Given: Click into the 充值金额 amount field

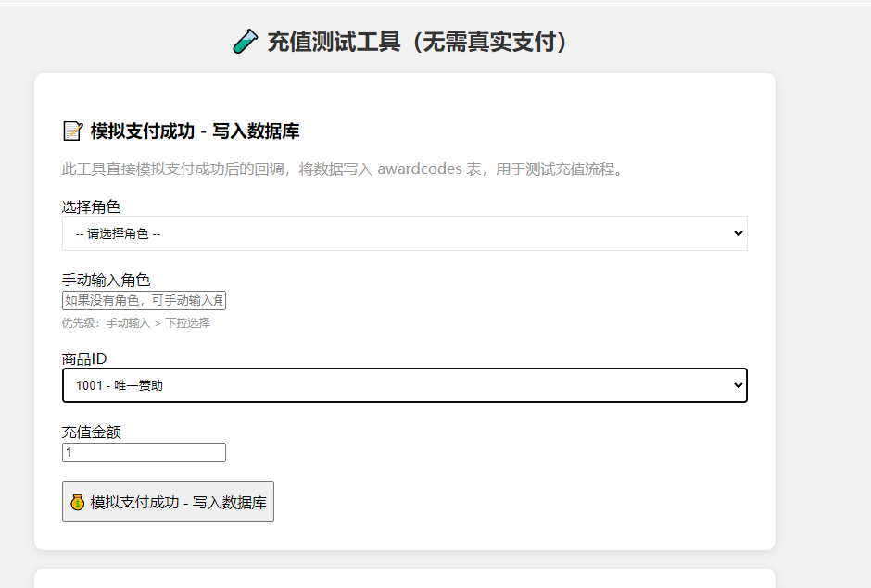Looking at the screenshot, I should click(144, 452).
